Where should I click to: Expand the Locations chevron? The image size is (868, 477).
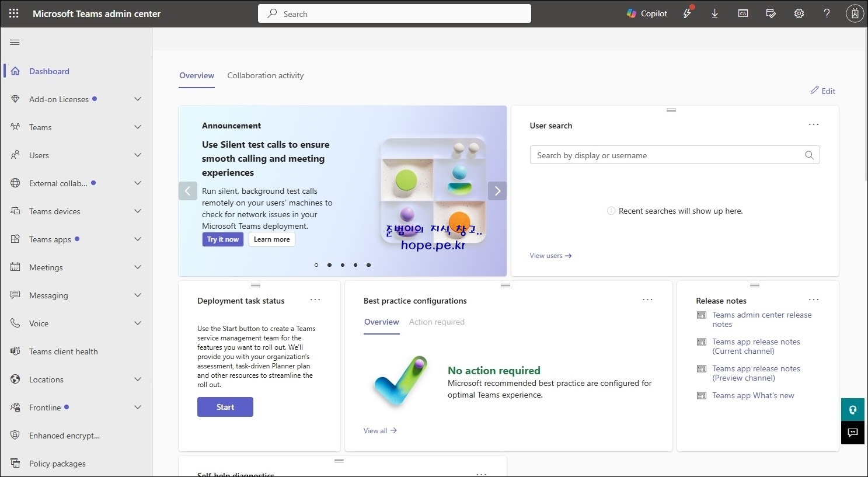[x=138, y=379]
